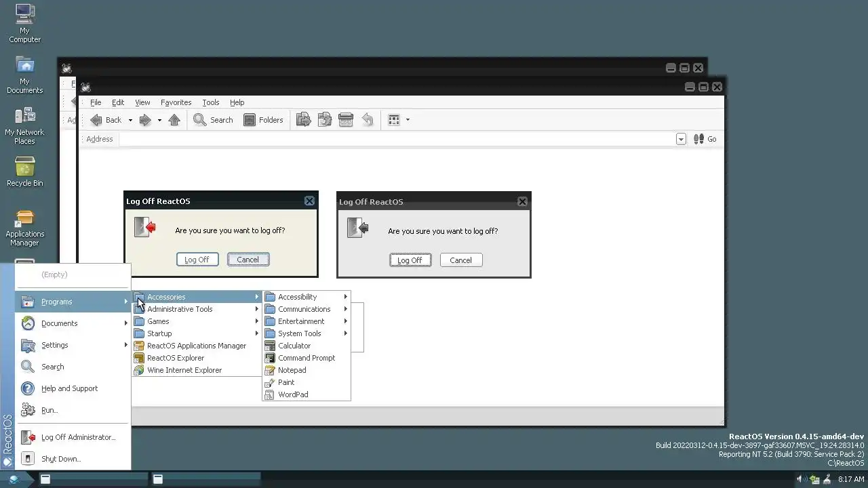This screenshot has height=488, width=868.
Task: Select the second taskbar window button
Action: tap(204, 479)
